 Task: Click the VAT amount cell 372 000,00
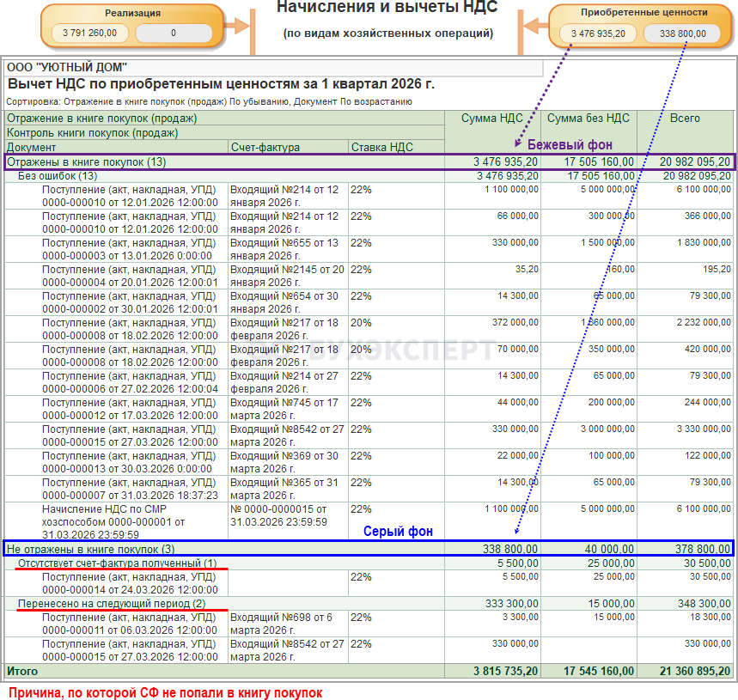point(515,322)
